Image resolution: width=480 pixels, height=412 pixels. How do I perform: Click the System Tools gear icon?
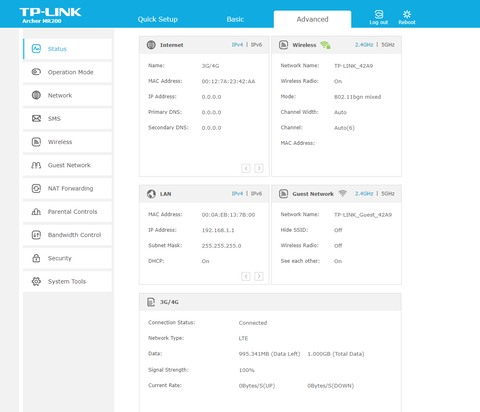coord(36,282)
